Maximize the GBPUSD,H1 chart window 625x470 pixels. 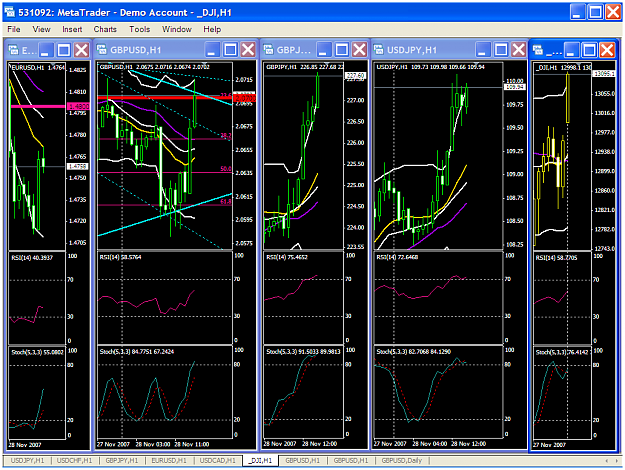230,50
